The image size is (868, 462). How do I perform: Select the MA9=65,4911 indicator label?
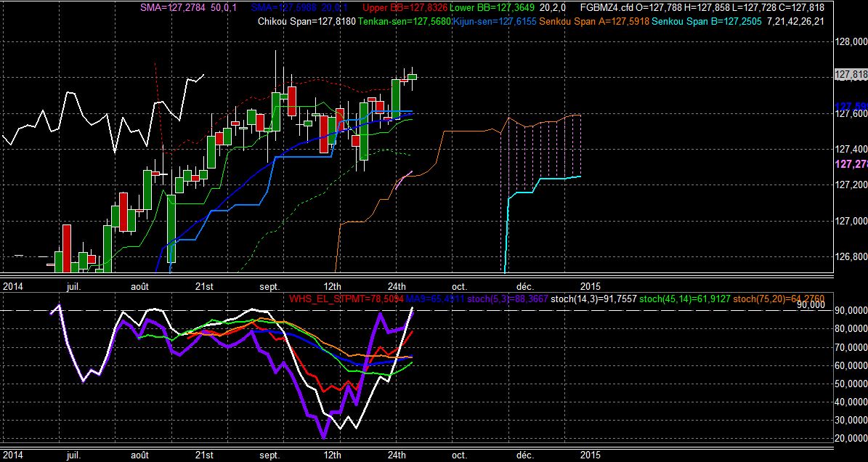pos(436,299)
